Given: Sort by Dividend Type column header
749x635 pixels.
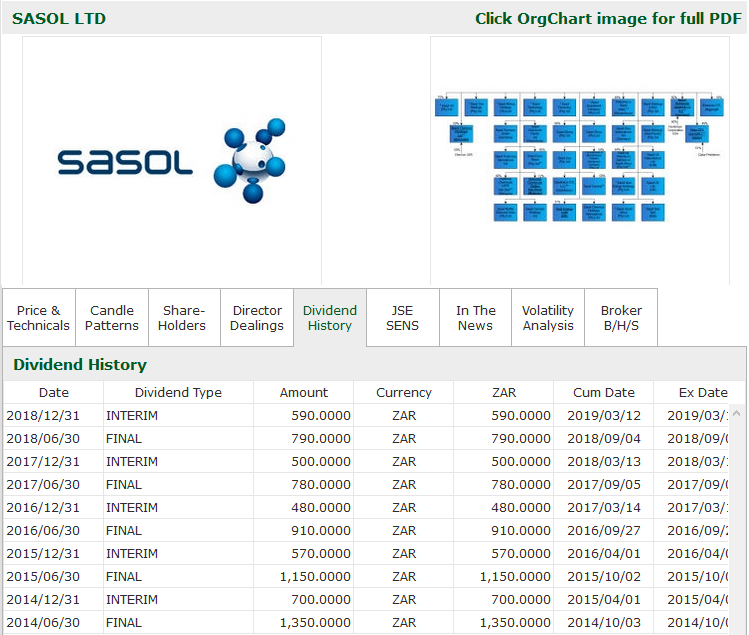Looking at the screenshot, I should (x=178, y=392).
